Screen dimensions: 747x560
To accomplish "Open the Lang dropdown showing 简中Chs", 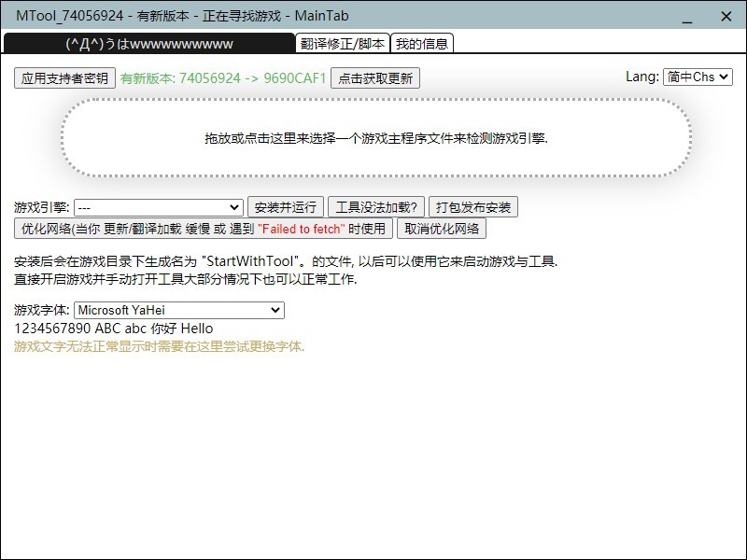I will 700,77.
